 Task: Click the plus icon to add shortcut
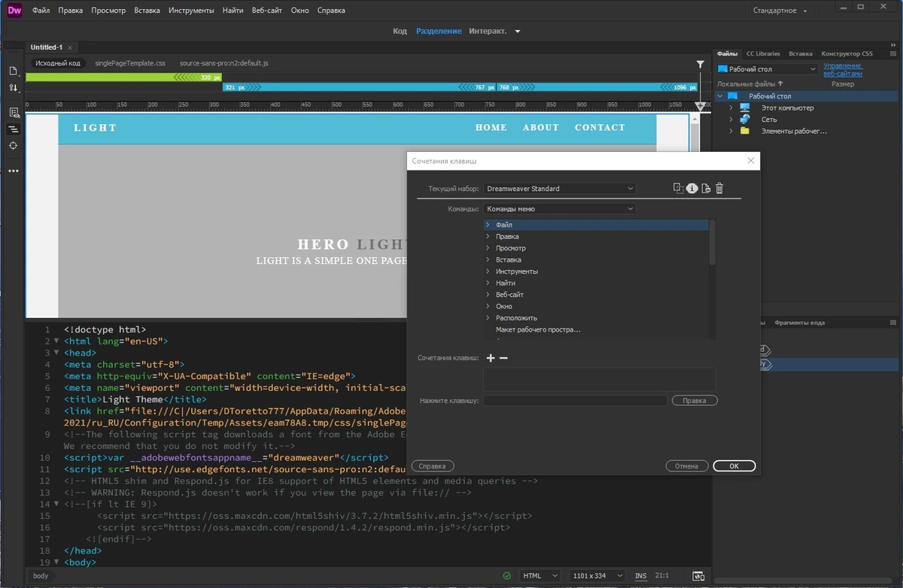(x=491, y=358)
